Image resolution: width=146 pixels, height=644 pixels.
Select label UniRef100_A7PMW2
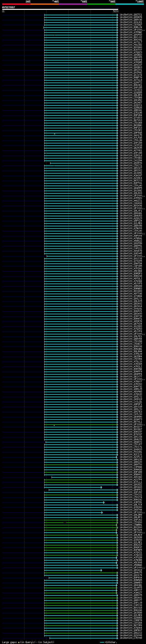131,32
